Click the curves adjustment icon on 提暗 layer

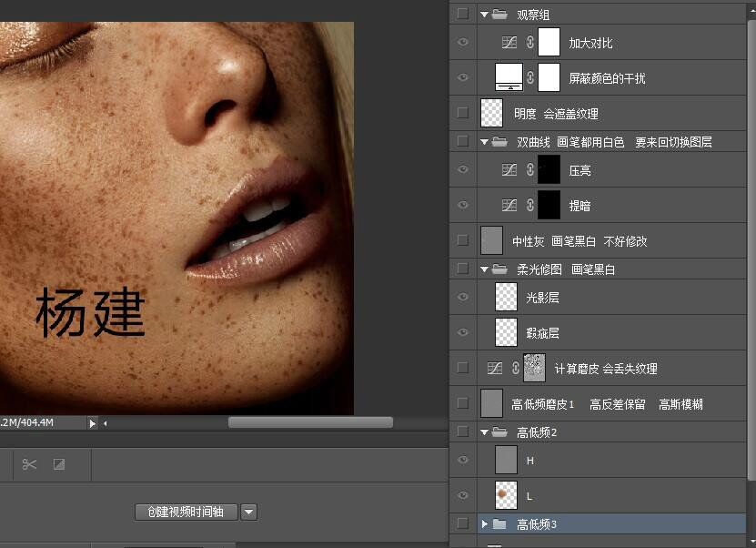[509, 205]
